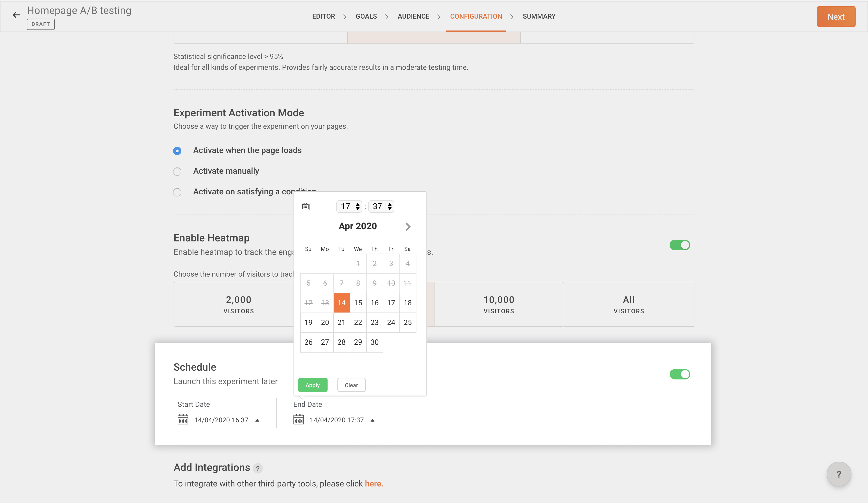Open Add Integrations help tooltip icon
Image resolution: width=868 pixels, height=503 pixels.
tap(258, 468)
